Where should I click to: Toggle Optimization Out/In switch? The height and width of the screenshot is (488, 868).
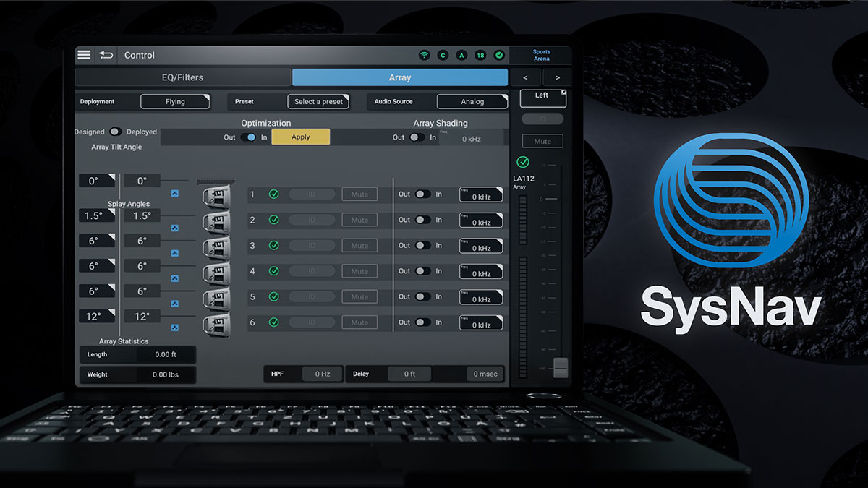tap(249, 137)
